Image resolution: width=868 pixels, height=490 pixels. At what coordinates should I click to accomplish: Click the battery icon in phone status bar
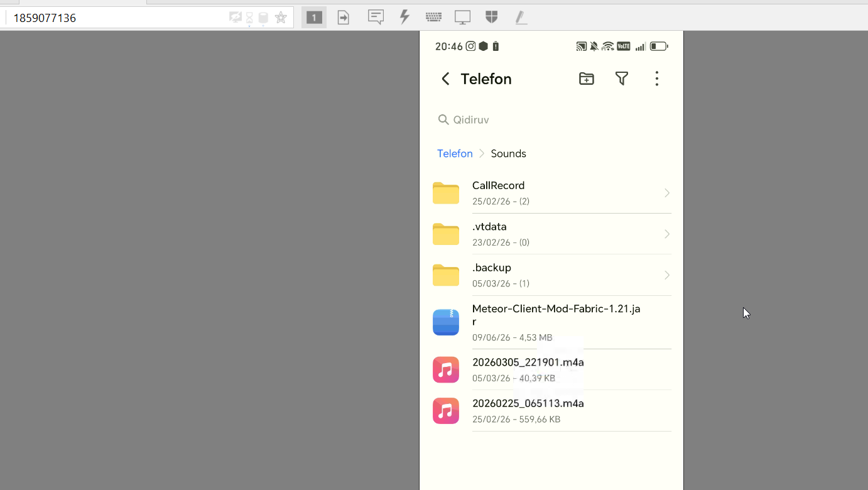pyautogui.click(x=659, y=46)
